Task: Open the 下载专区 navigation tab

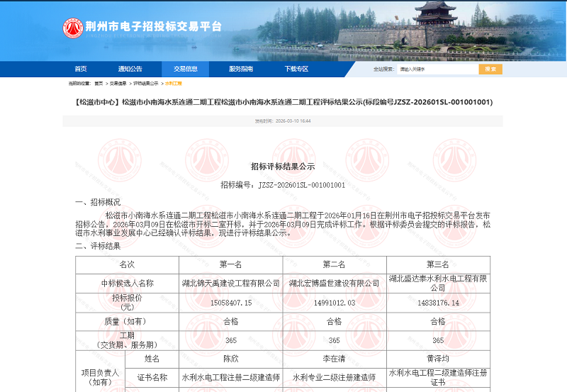Action: pos(296,69)
